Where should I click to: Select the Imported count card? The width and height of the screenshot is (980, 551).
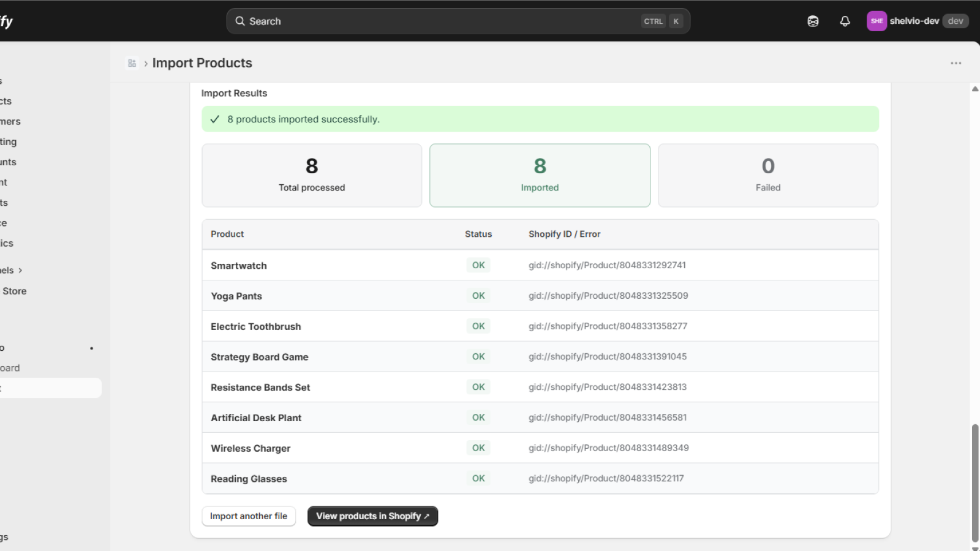[540, 175]
